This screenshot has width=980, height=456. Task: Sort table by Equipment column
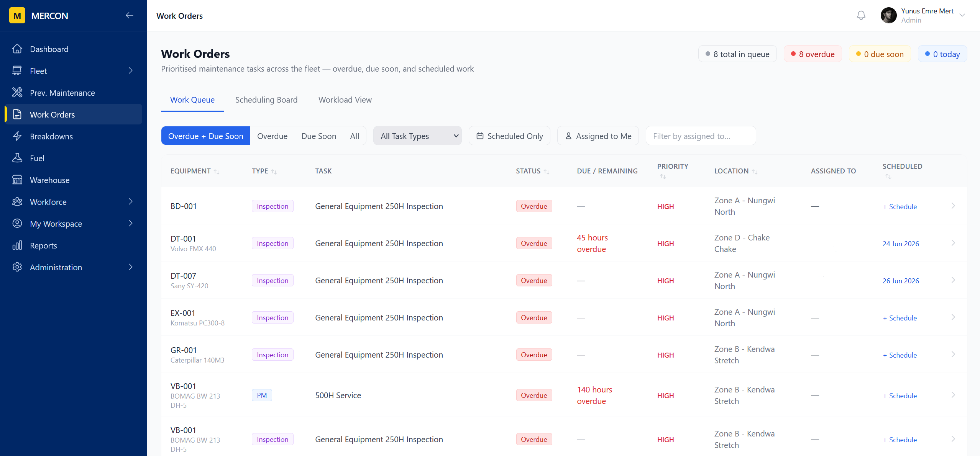[217, 172]
